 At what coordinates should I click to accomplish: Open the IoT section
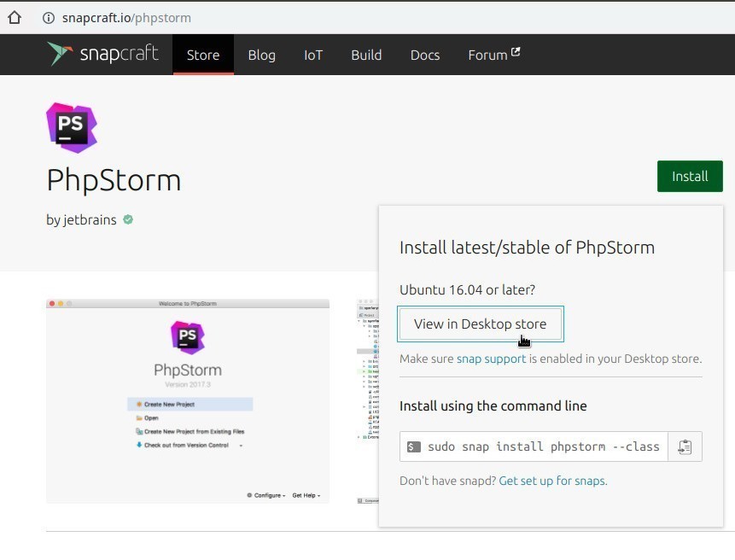pyautogui.click(x=312, y=55)
